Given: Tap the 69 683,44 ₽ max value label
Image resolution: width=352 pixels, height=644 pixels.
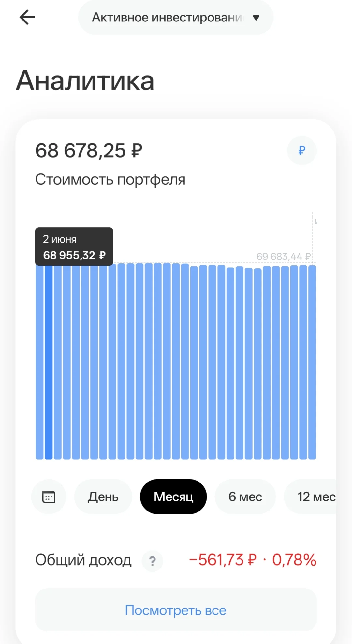Looking at the screenshot, I should (x=283, y=257).
